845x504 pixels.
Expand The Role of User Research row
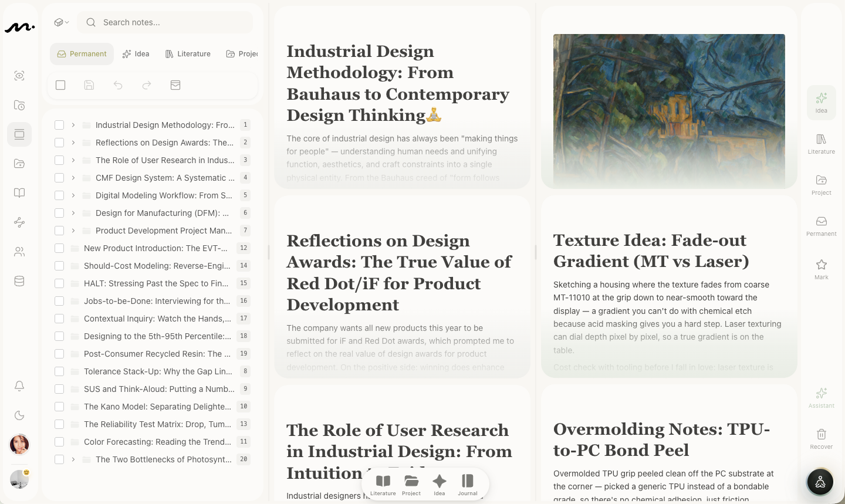point(73,160)
